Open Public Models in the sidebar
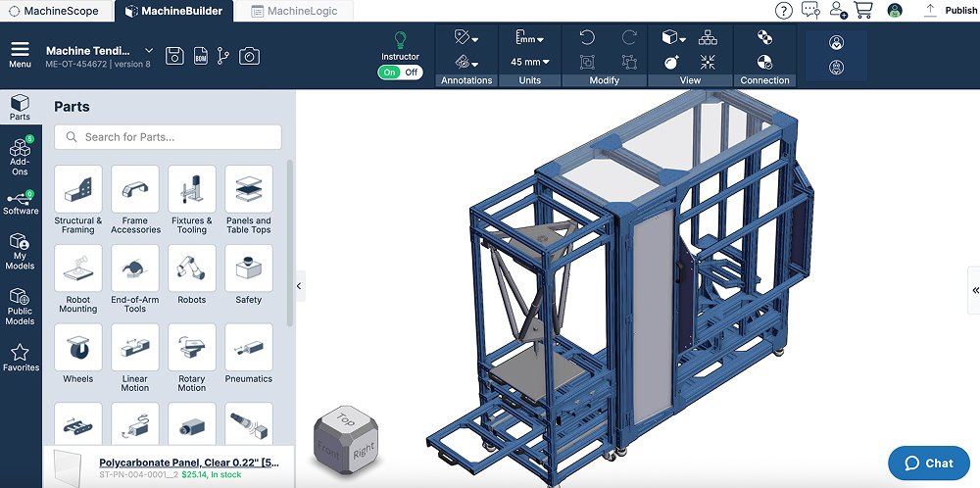The image size is (980, 488). 20,307
